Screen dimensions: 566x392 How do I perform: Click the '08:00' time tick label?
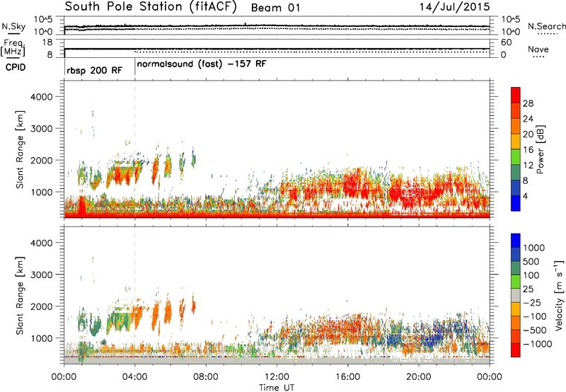(x=206, y=377)
